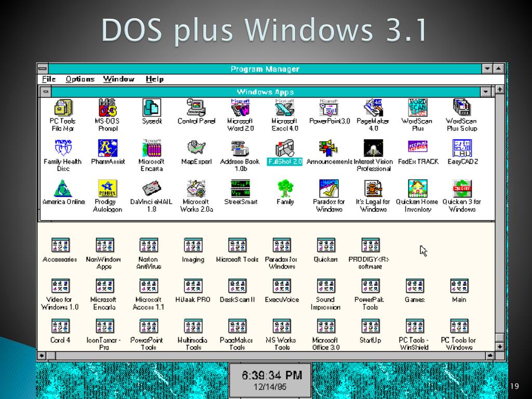Open the Corel 4 group
The width and height of the screenshot is (532, 399).
60,326
